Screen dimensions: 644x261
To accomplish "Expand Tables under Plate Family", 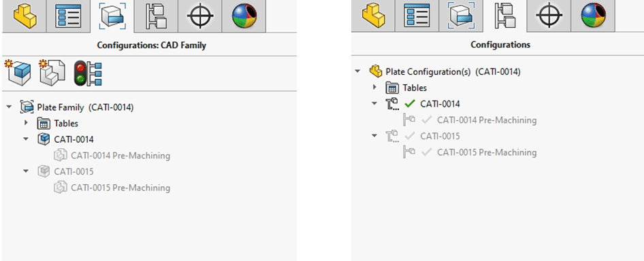I will pos(27,123).
